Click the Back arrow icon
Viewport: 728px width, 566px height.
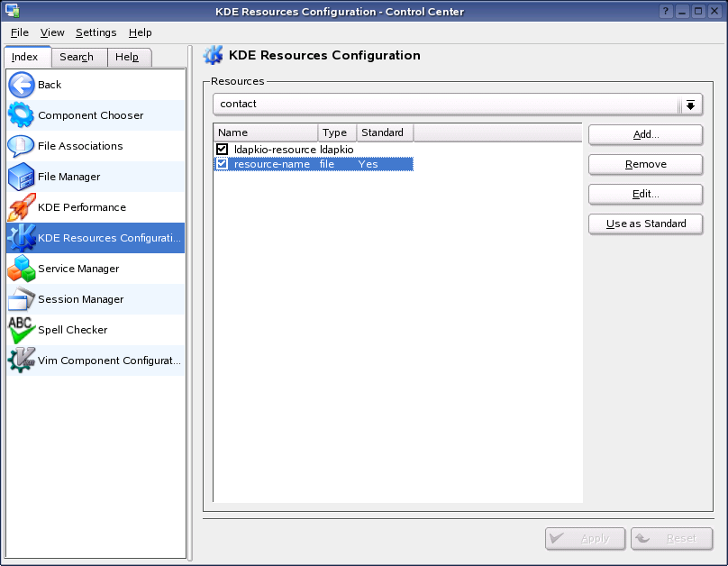[22, 85]
